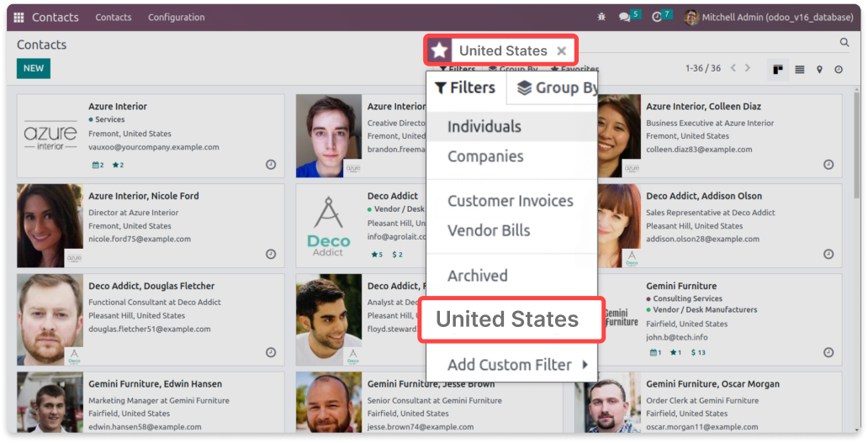The width and height of the screenshot is (868, 443).
Task: Click the 1-36 / 36 pager counter
Action: coord(703,68)
